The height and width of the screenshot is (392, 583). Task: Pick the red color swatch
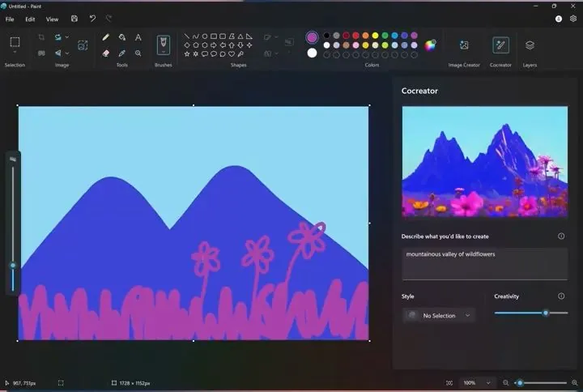[346, 36]
